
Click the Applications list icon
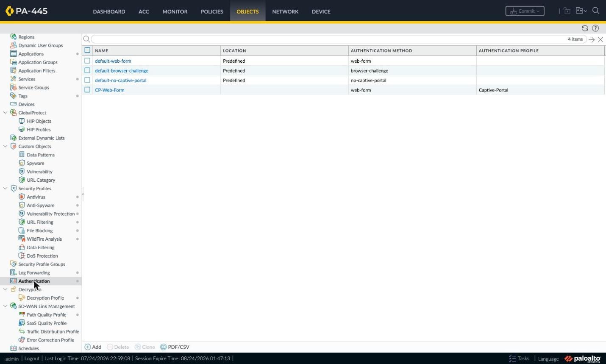point(13,54)
